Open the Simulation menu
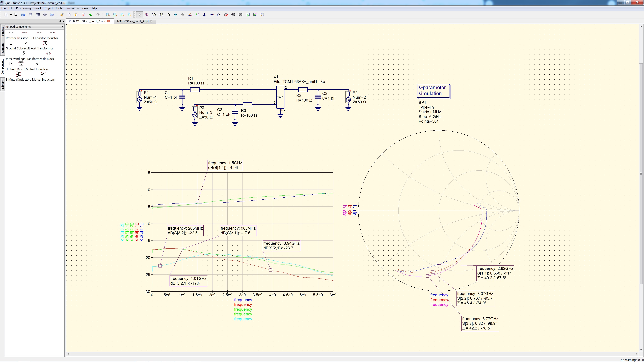This screenshot has width=644, height=362. pyautogui.click(x=72, y=8)
